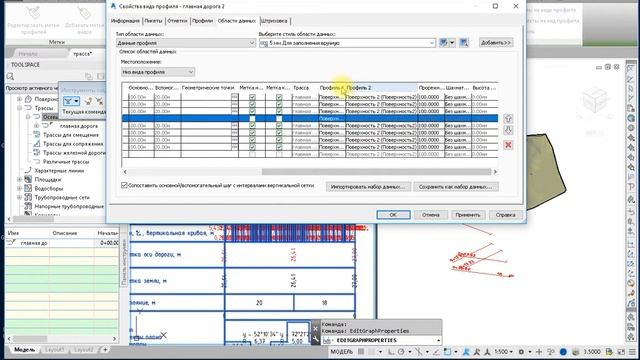Click the Профиль 2 column header
Image resolution: width=640 pixels, height=360 pixels.
click(x=381, y=88)
